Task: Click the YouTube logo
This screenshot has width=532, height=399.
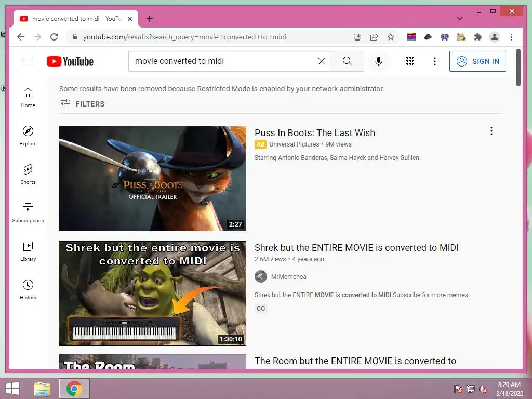Action: 70,61
